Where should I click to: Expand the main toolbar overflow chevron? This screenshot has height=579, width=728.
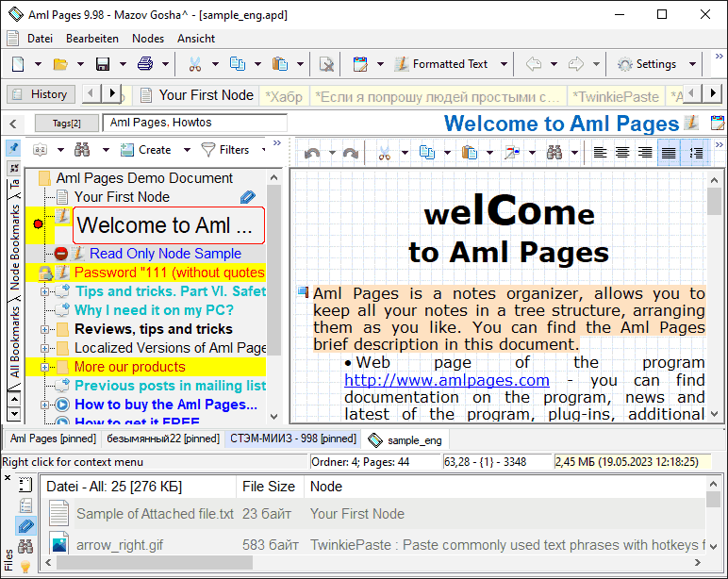point(719,57)
